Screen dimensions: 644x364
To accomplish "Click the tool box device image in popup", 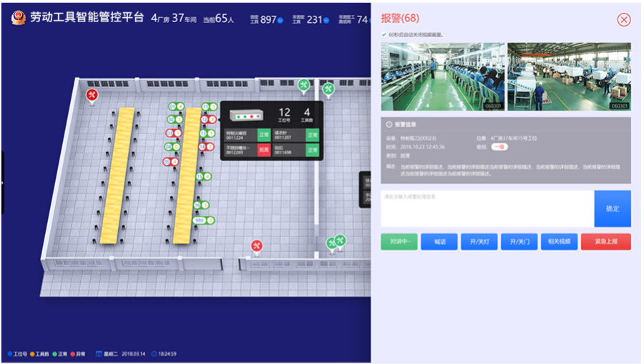I will (x=246, y=116).
